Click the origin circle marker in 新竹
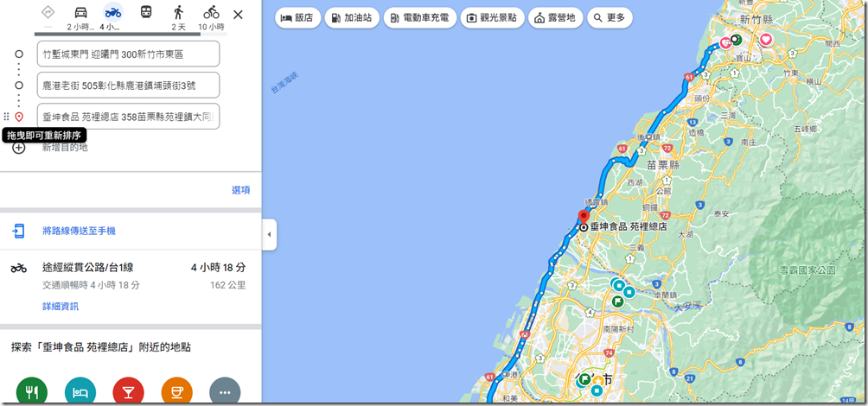Viewport: 868px width, 406px height. pyautogui.click(x=735, y=39)
